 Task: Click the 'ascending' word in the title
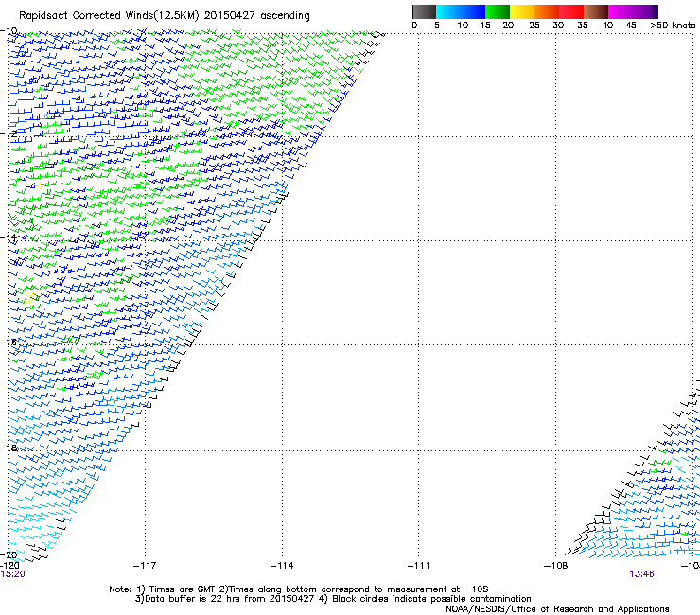[285, 16]
